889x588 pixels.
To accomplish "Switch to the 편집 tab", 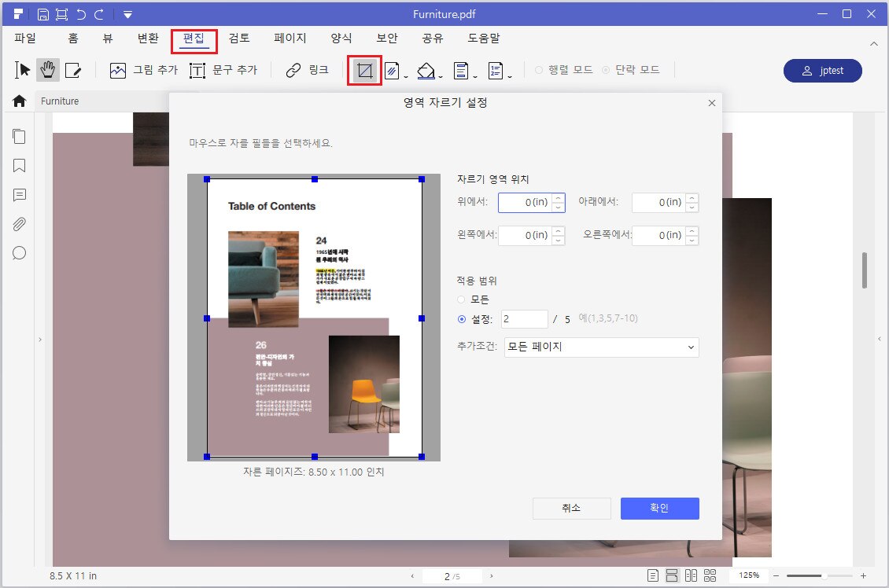I will coord(194,38).
